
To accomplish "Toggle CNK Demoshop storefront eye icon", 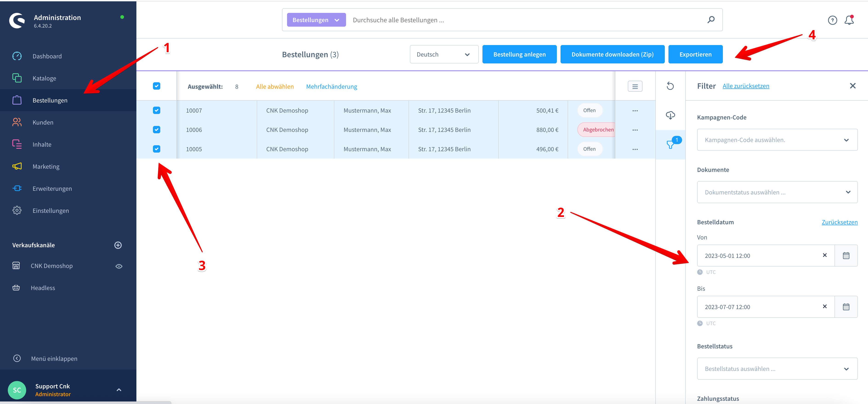I will (x=119, y=266).
